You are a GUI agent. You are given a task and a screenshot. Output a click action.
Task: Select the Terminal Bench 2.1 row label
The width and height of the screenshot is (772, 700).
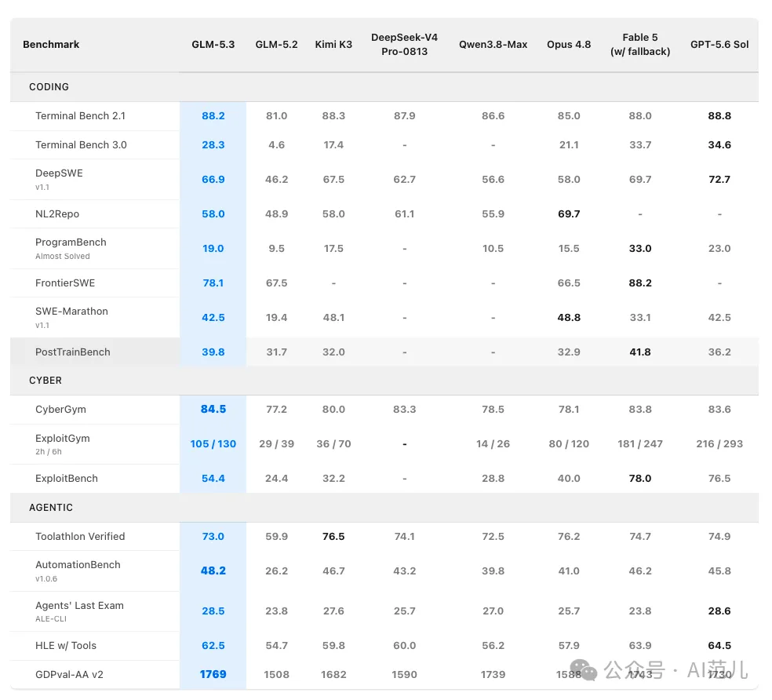click(80, 116)
